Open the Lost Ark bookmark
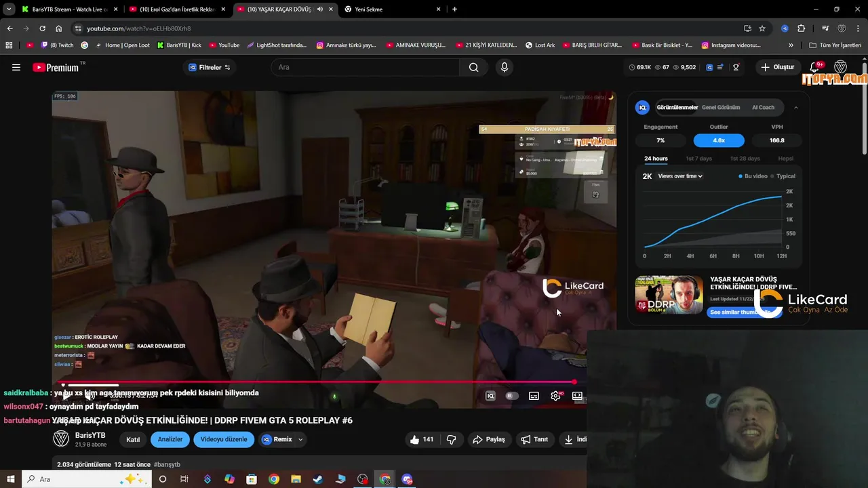This screenshot has width=868, height=488. pos(540,45)
